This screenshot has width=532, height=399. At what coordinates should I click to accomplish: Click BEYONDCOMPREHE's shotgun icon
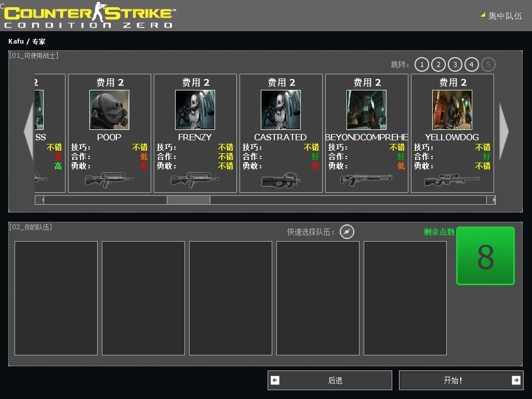(x=366, y=179)
